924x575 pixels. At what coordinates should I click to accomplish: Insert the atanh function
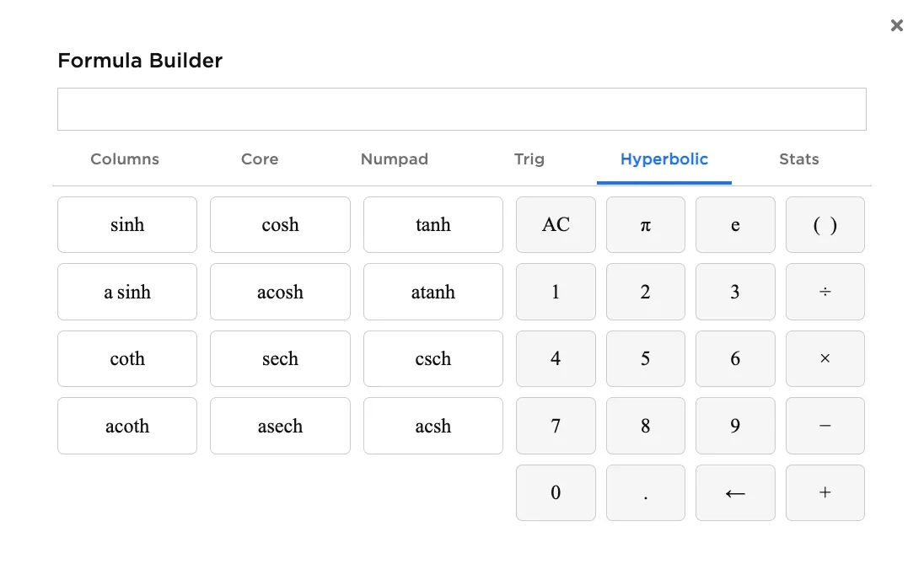click(x=432, y=292)
